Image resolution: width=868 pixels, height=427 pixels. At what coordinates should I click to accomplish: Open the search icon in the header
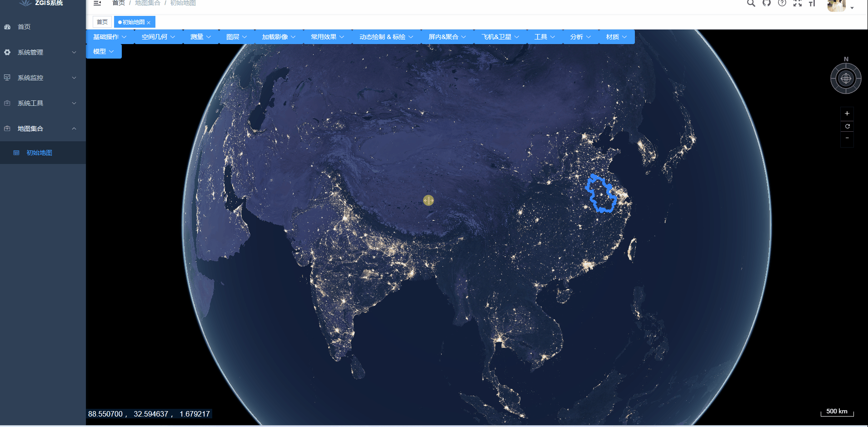[751, 3]
